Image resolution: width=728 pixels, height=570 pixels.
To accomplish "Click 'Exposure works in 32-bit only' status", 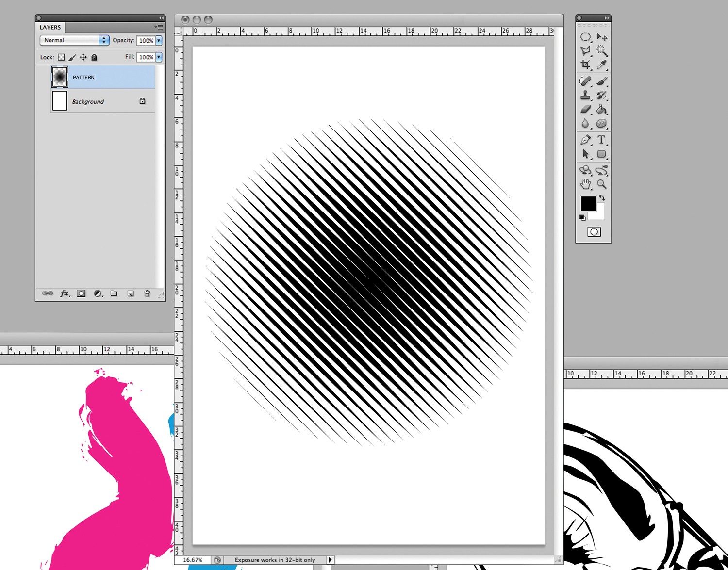I will point(275,560).
